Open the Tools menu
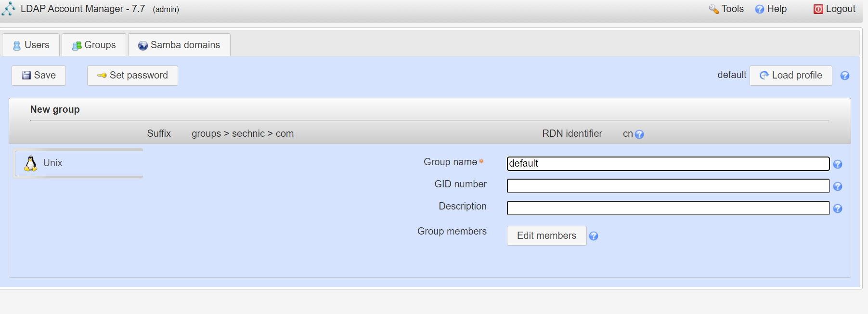868x314 pixels. [726, 9]
